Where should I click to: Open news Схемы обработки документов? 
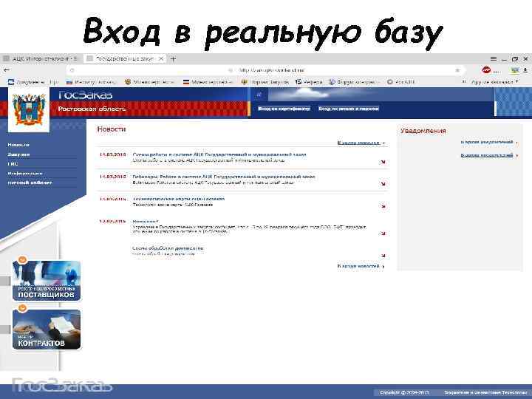[x=168, y=248]
